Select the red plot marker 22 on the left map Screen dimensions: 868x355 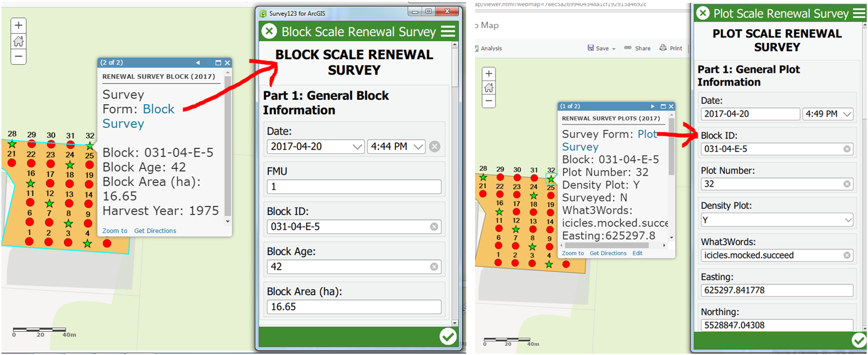pos(31,163)
